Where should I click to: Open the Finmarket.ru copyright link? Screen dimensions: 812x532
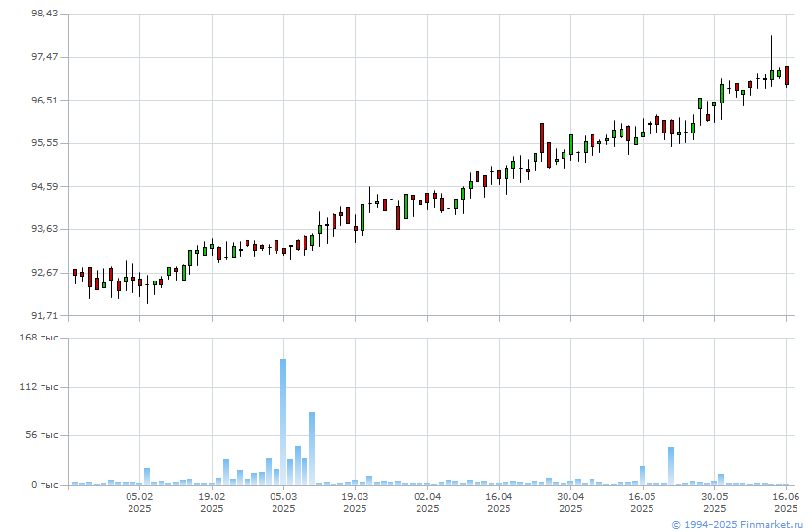[738, 525]
